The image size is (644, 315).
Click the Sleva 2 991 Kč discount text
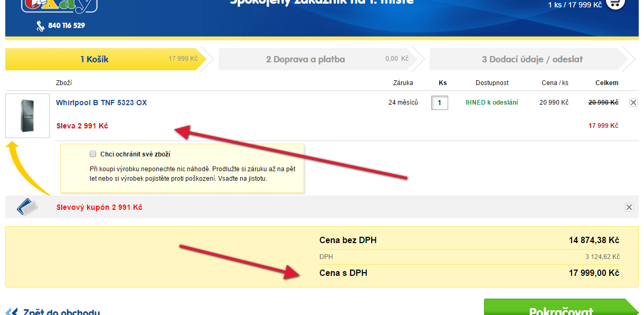click(82, 126)
